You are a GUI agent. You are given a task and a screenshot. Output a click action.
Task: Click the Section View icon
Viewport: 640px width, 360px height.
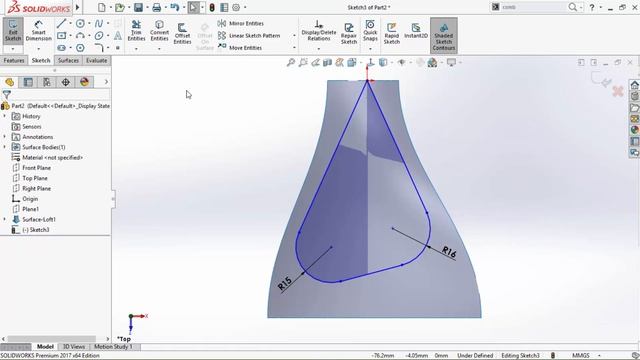[x=327, y=62]
